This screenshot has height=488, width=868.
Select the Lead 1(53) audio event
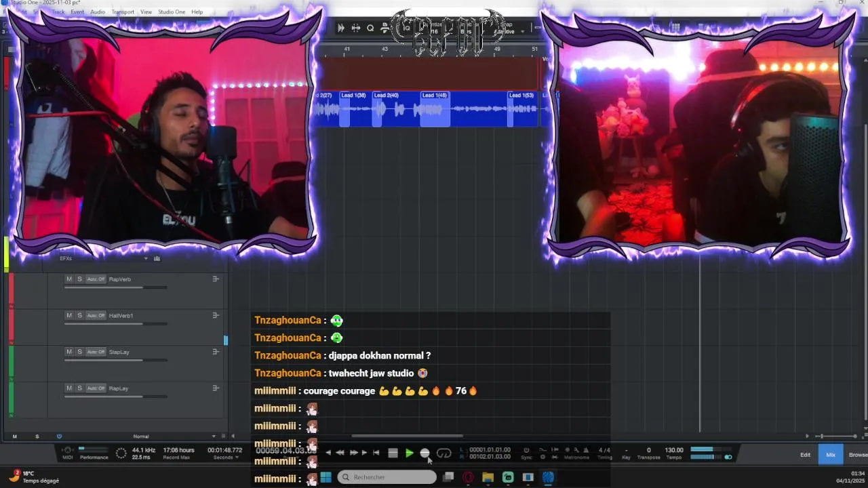coord(523,109)
